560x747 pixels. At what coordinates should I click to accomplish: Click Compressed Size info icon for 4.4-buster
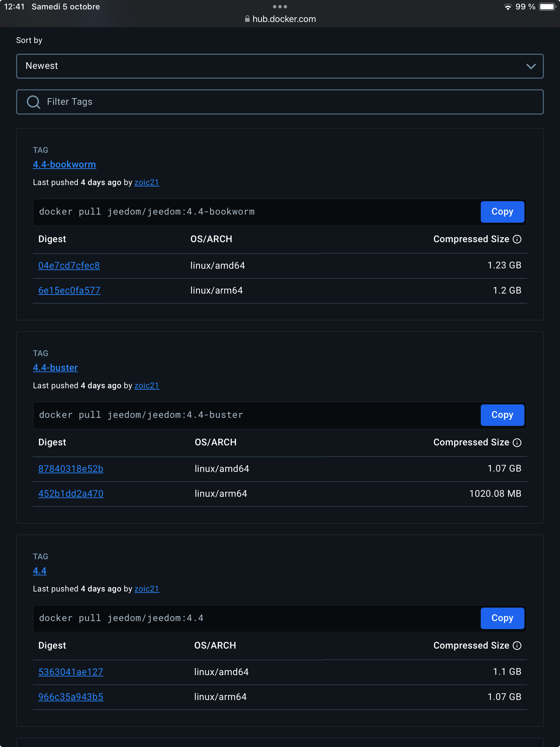517,442
